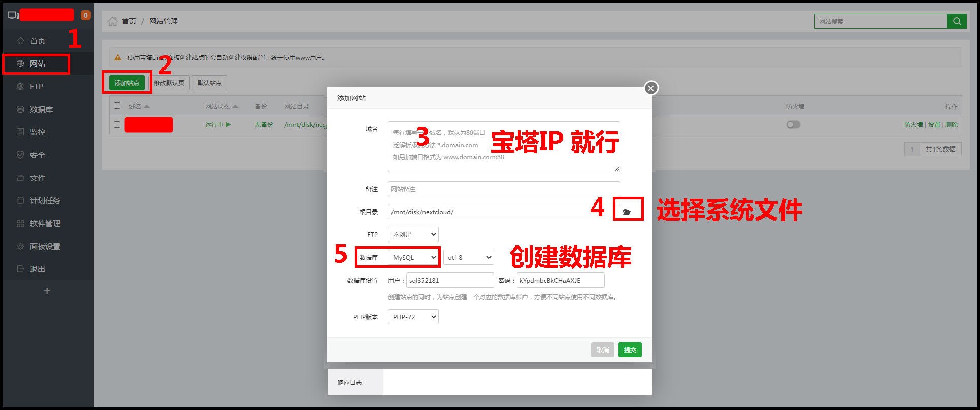Click the orange warning triangle icon
Viewport: 980px width, 410px height.
tap(118, 57)
